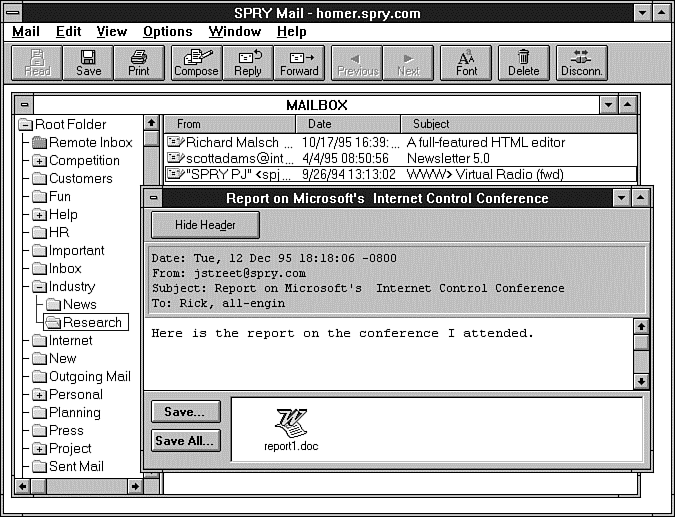
Task: Select the Research folder
Action: pyautogui.click(x=92, y=323)
